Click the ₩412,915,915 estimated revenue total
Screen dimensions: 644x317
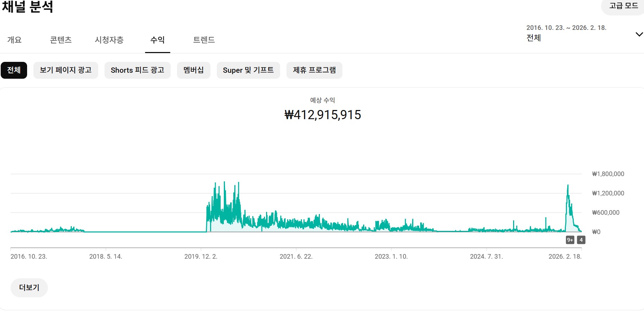click(x=322, y=115)
